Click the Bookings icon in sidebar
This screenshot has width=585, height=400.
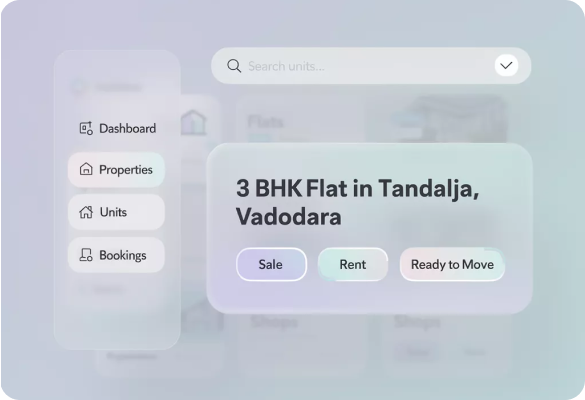pyautogui.click(x=86, y=255)
